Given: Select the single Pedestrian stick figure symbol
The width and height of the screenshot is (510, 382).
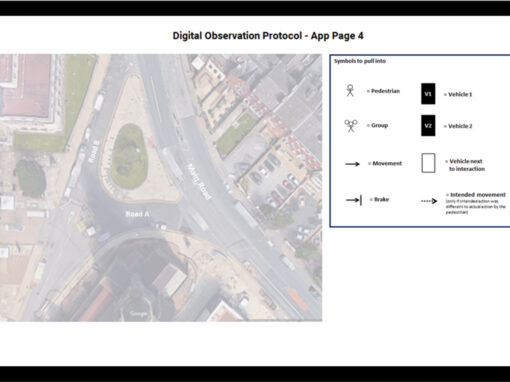Looking at the screenshot, I should [x=350, y=90].
